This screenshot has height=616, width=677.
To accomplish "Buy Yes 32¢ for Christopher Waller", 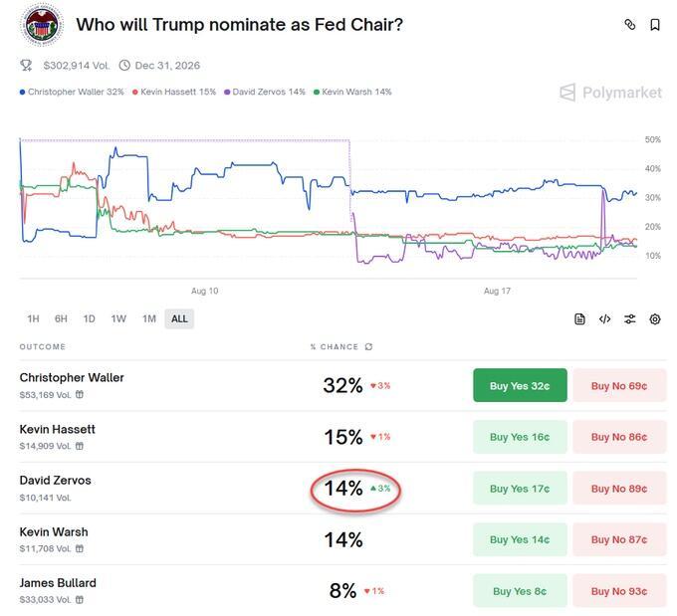I will click(x=520, y=386).
